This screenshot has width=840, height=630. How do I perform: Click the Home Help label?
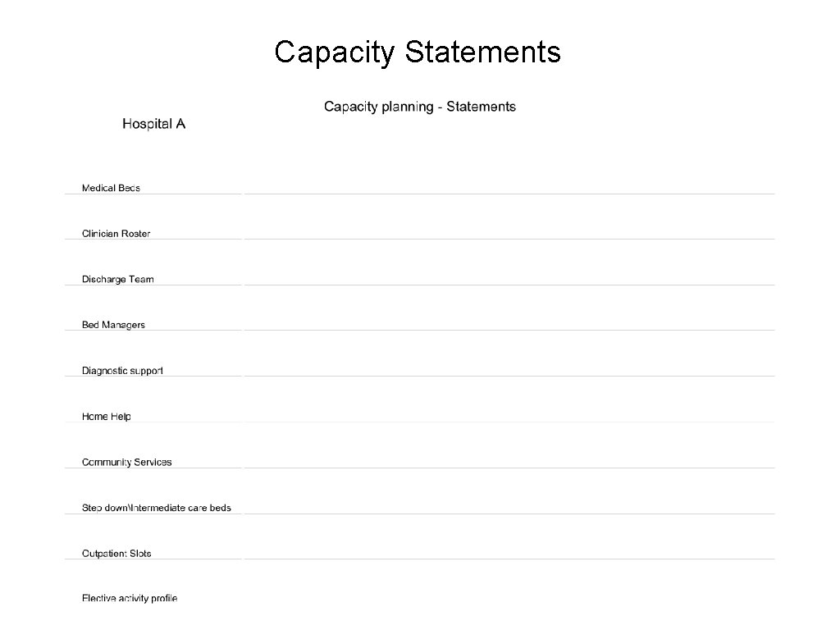click(106, 416)
